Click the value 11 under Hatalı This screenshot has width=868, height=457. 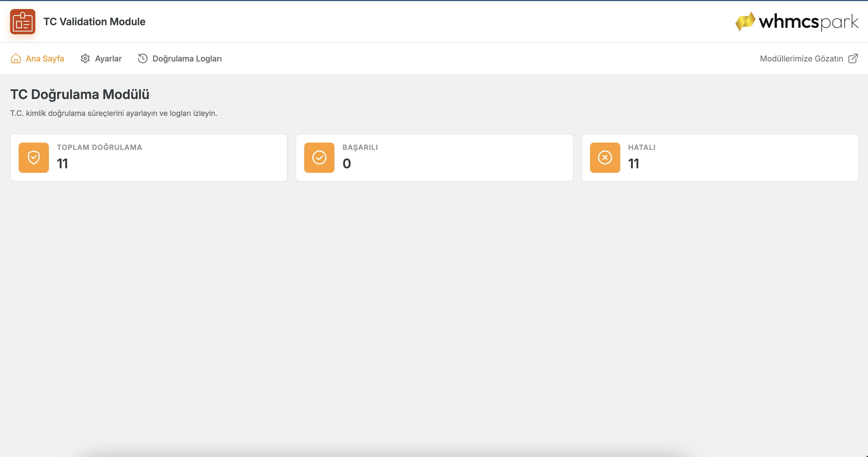tap(633, 164)
